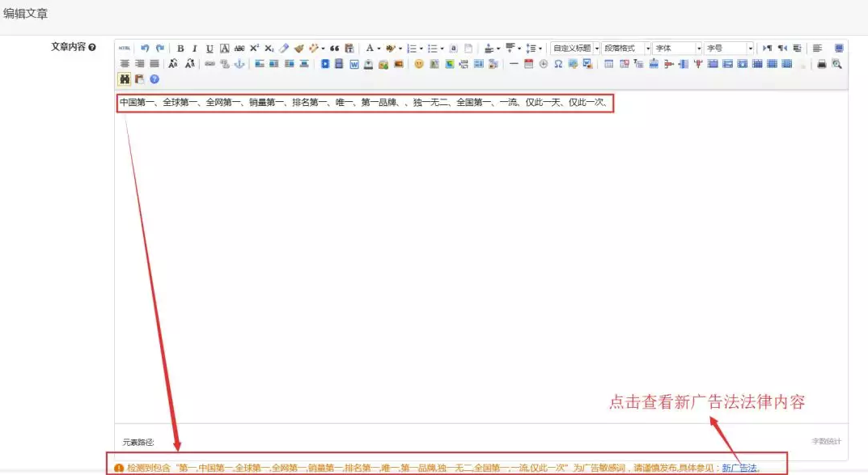The width and height of the screenshot is (868, 475).
Task: Apply underline to text
Action: click(210, 49)
